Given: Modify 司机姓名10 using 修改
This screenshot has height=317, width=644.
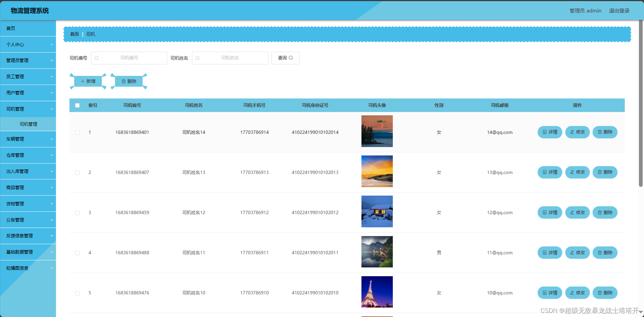Looking at the screenshot, I should (577, 293).
